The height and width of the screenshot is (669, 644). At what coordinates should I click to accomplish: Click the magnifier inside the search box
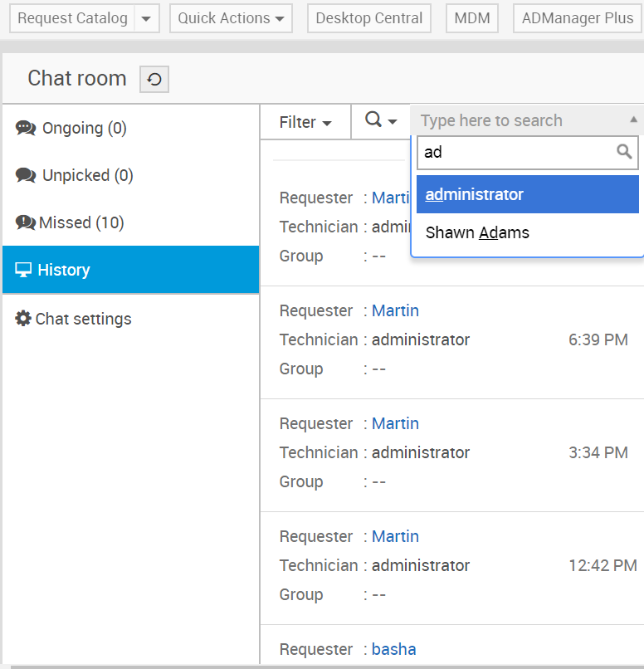625,152
